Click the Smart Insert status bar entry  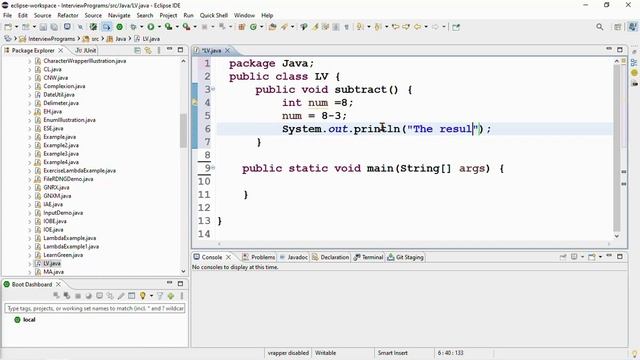tap(393, 353)
